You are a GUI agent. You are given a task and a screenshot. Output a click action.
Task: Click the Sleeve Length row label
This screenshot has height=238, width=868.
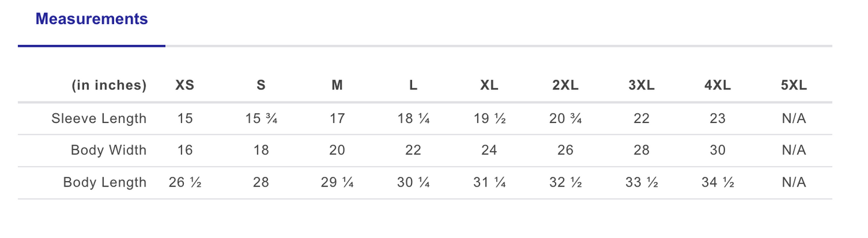point(99,119)
